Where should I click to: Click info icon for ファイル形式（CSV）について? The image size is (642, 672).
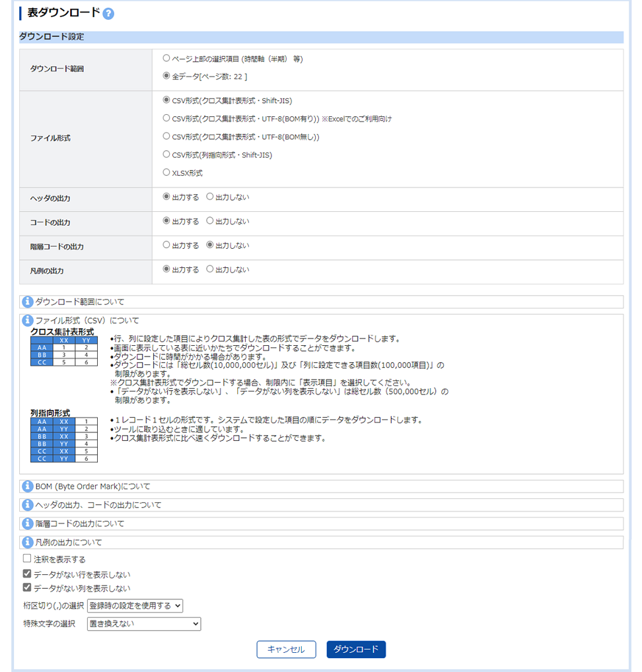coord(28,320)
